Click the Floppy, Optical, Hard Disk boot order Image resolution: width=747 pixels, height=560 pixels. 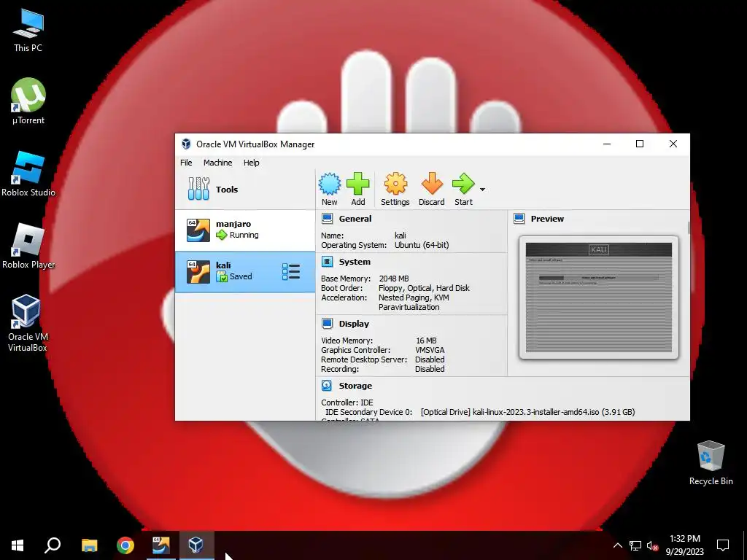pyautogui.click(x=424, y=288)
